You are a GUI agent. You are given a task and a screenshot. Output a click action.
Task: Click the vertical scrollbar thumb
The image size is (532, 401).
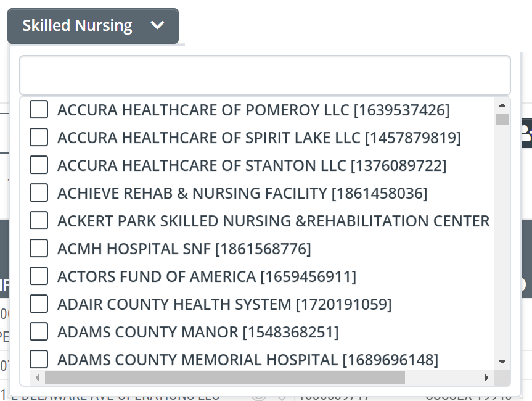click(502, 120)
